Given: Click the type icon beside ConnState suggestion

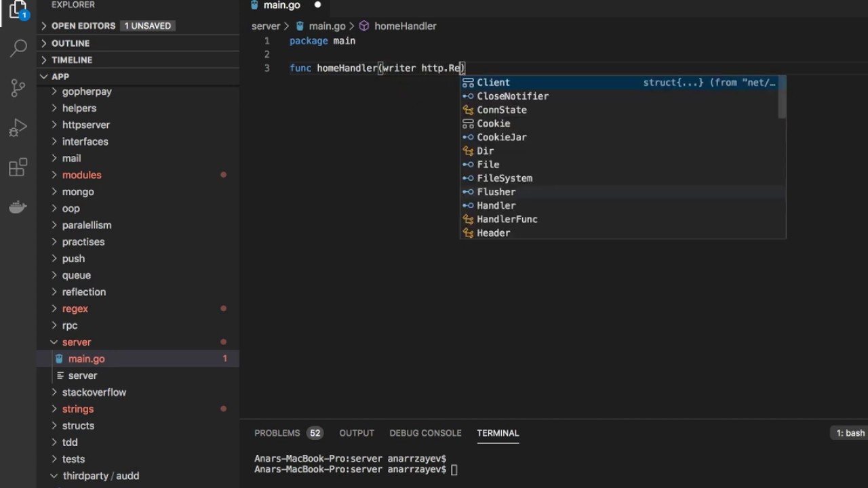Looking at the screenshot, I should pyautogui.click(x=468, y=110).
